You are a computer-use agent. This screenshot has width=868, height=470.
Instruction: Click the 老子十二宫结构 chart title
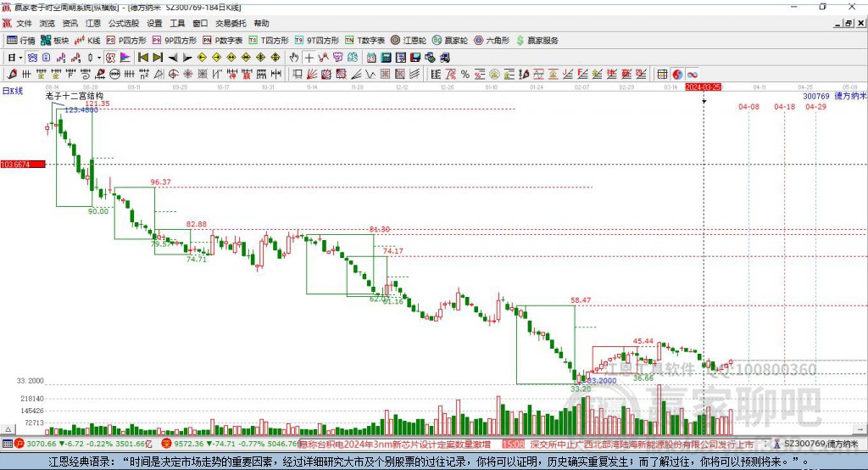coord(75,96)
